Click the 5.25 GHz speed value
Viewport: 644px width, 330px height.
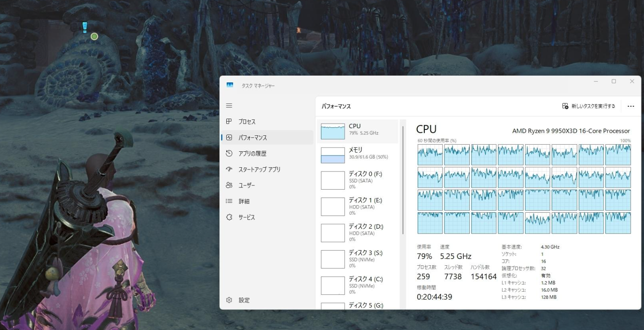click(456, 256)
